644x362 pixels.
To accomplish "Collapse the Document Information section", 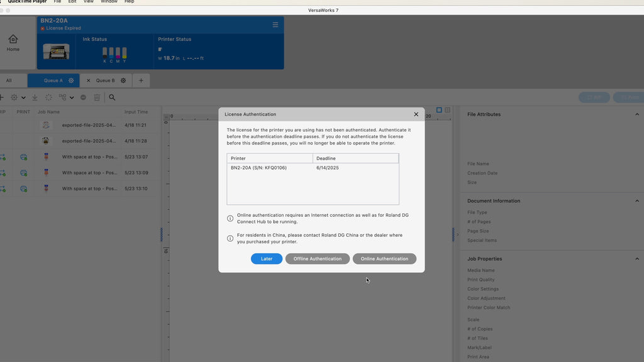I will click(637, 201).
